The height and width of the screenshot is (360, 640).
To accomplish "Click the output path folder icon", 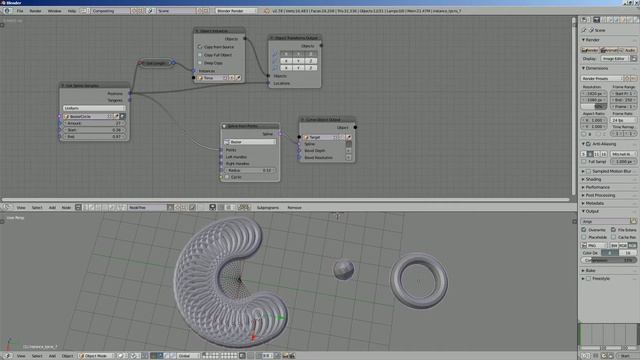I will 633,221.
